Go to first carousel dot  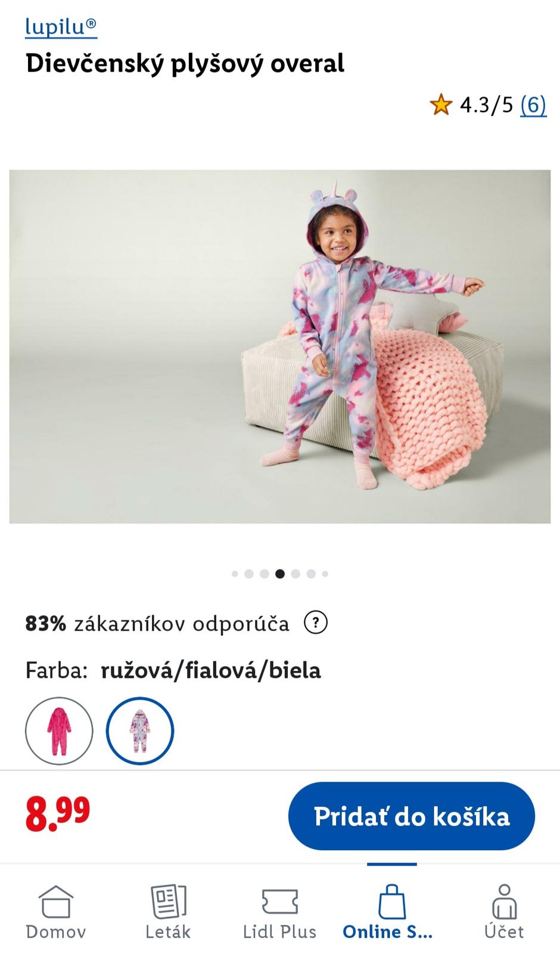pyautogui.click(x=235, y=574)
